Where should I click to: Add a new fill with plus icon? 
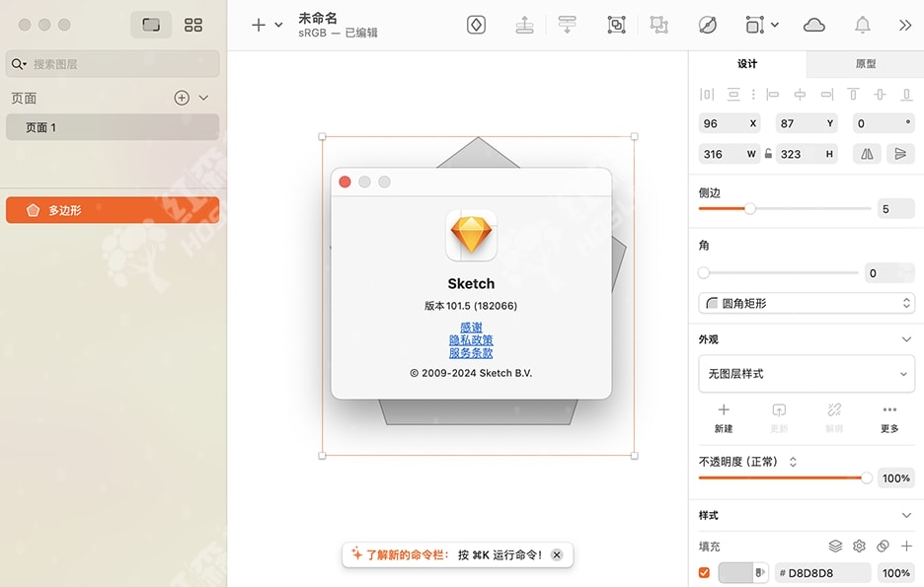[906, 546]
